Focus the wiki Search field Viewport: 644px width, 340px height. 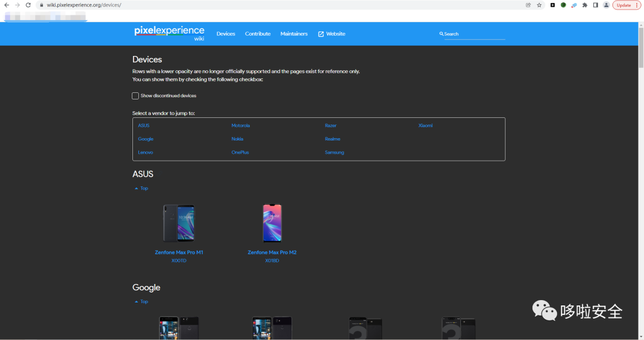coord(475,34)
